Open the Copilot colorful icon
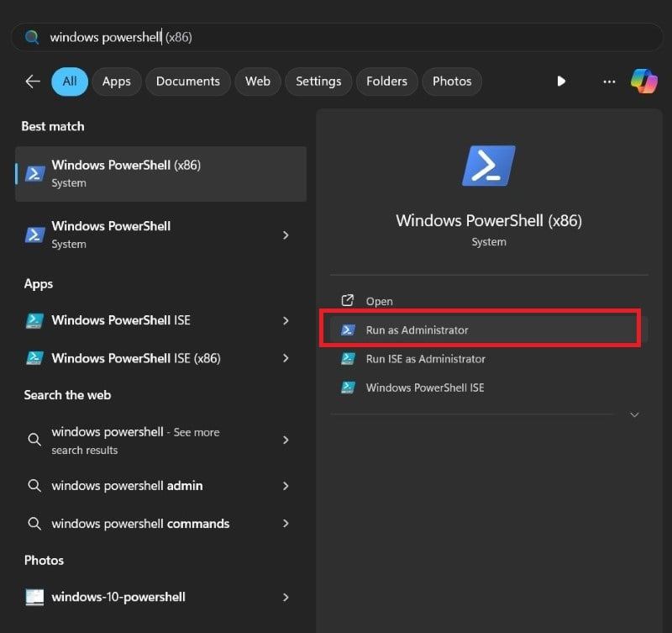672x633 pixels. tap(643, 81)
